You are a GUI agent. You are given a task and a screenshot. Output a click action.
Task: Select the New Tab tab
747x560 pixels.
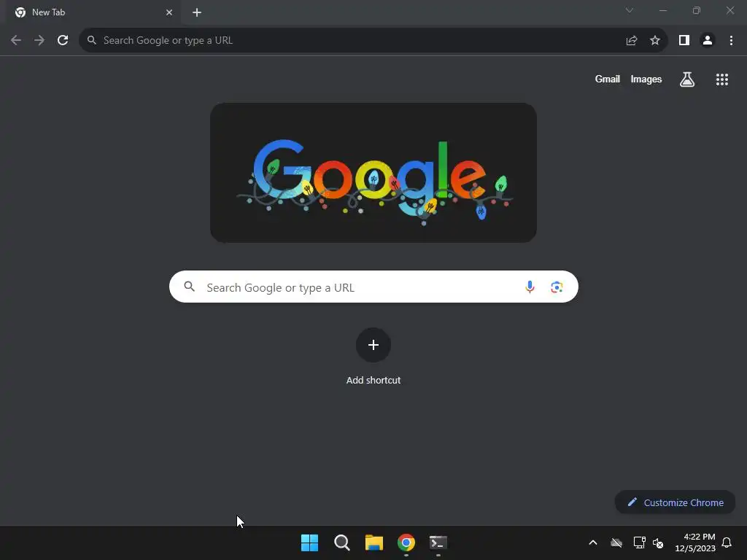coord(94,12)
